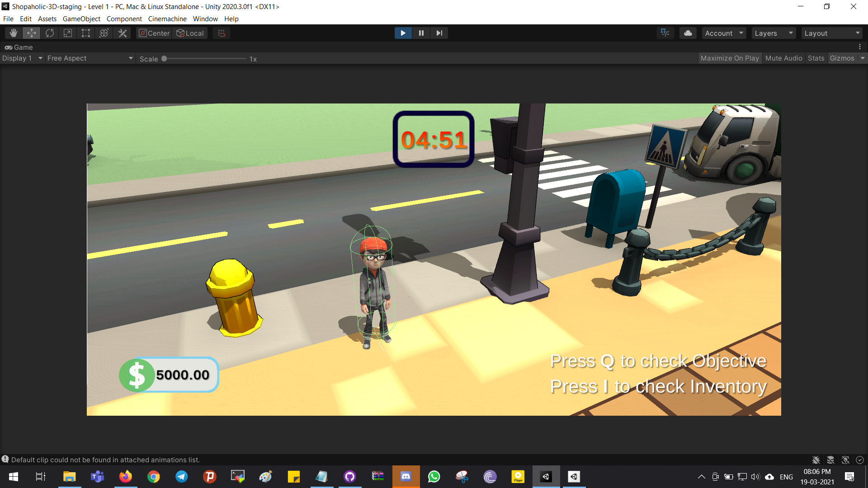Toggle pivot Center button
Viewport: 868px width, 488px height.
click(x=154, y=33)
